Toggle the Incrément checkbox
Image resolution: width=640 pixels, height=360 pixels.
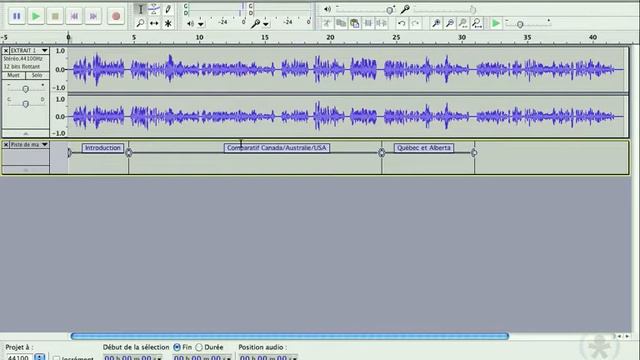pos(56,358)
